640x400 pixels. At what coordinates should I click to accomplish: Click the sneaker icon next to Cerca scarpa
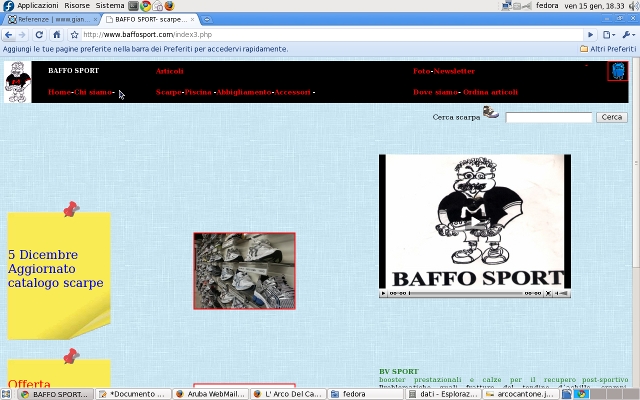click(x=491, y=112)
